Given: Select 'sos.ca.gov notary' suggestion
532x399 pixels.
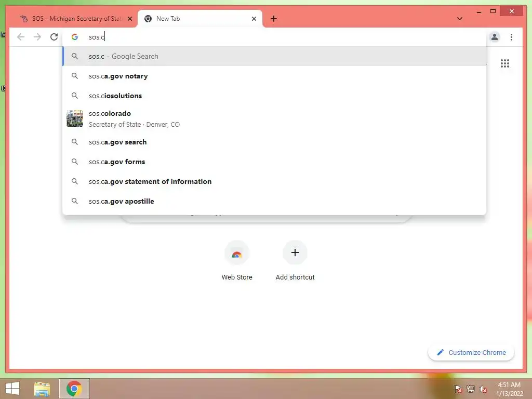Looking at the screenshot, I should (x=274, y=76).
